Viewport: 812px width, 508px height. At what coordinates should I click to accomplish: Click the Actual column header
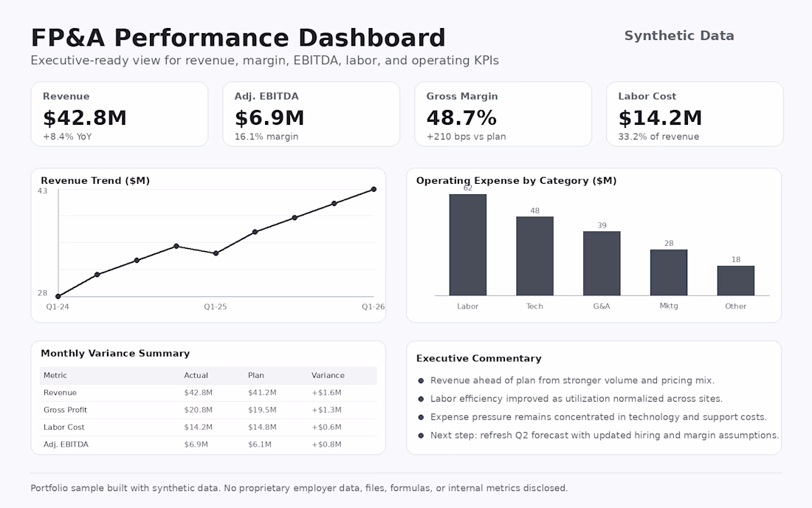196,375
